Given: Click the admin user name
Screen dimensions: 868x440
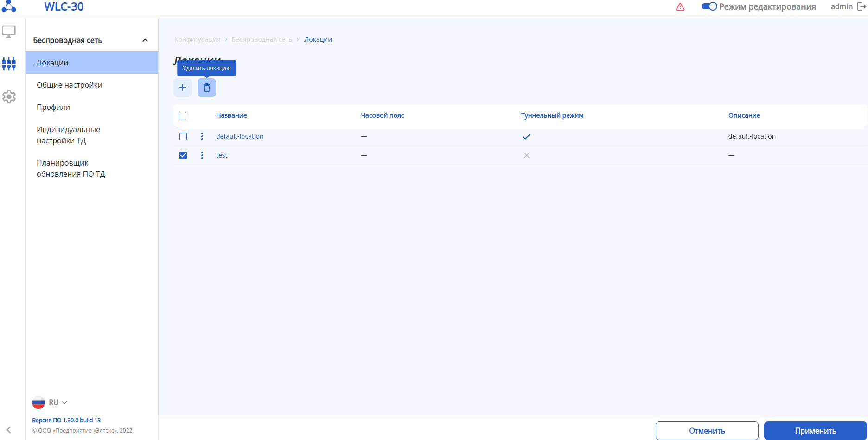Looking at the screenshot, I should click(x=842, y=6).
